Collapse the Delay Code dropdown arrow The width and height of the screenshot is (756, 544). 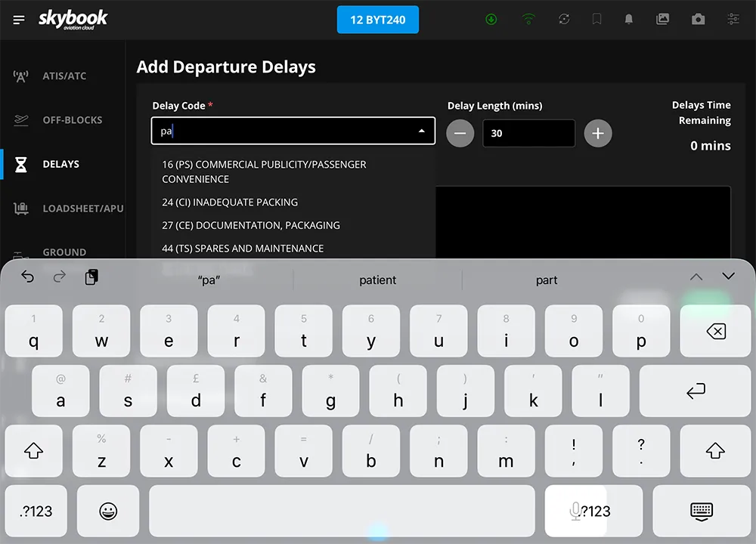click(x=421, y=131)
